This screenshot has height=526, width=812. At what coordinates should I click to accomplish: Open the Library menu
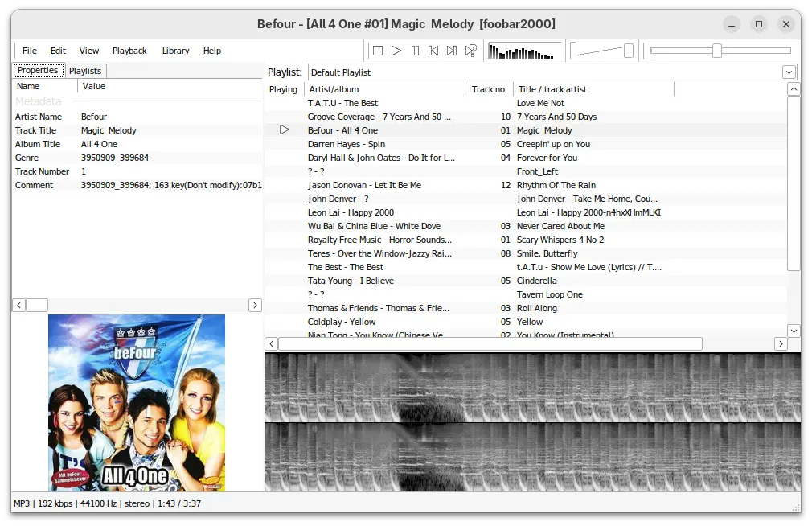175,51
